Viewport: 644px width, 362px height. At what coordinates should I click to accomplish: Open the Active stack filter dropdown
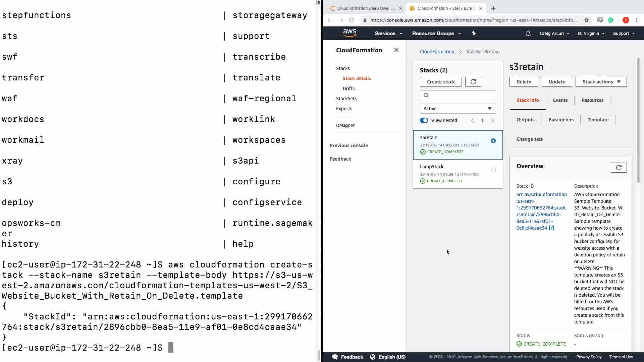(458, 109)
